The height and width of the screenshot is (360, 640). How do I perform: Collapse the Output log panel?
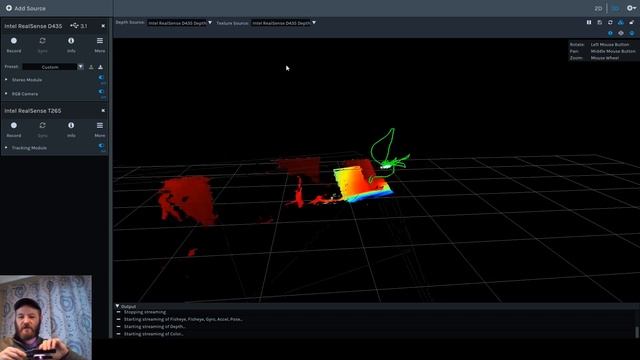117,306
